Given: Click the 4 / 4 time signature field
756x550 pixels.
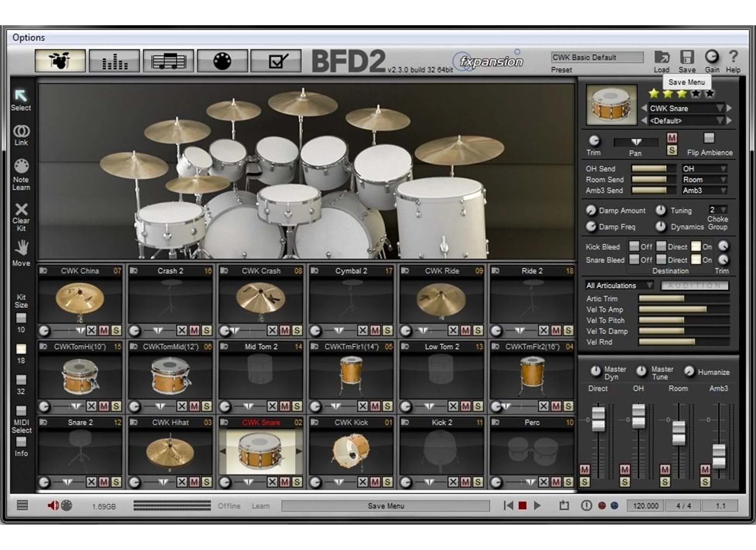Looking at the screenshot, I should (683, 506).
